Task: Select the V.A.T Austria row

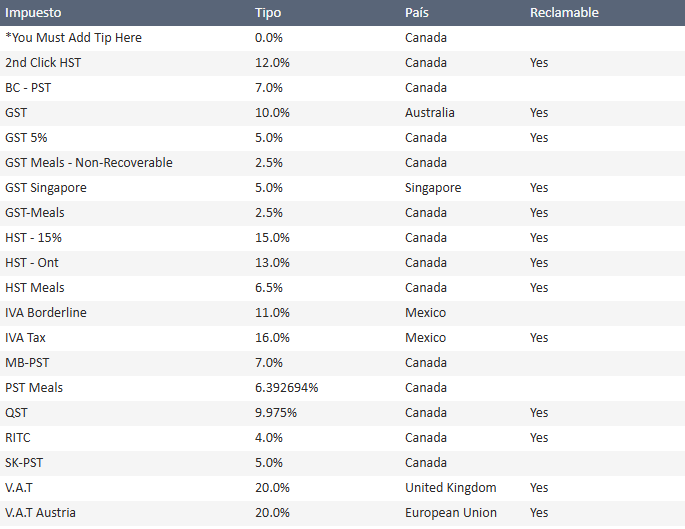Action: point(342,513)
